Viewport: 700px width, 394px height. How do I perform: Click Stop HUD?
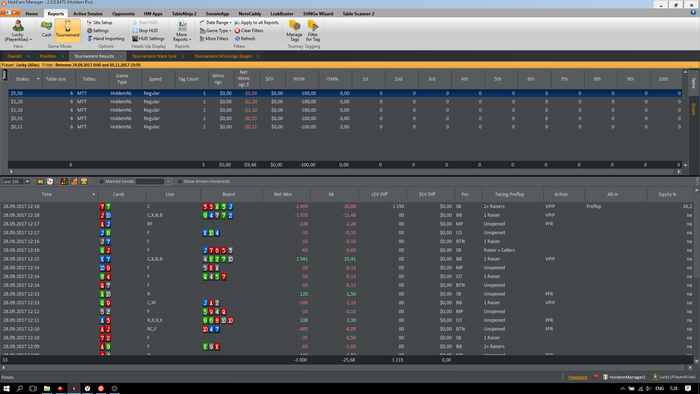145,30
